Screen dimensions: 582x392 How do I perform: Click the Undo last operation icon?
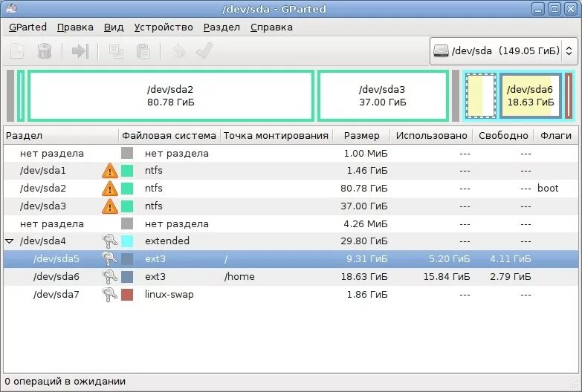(x=179, y=50)
